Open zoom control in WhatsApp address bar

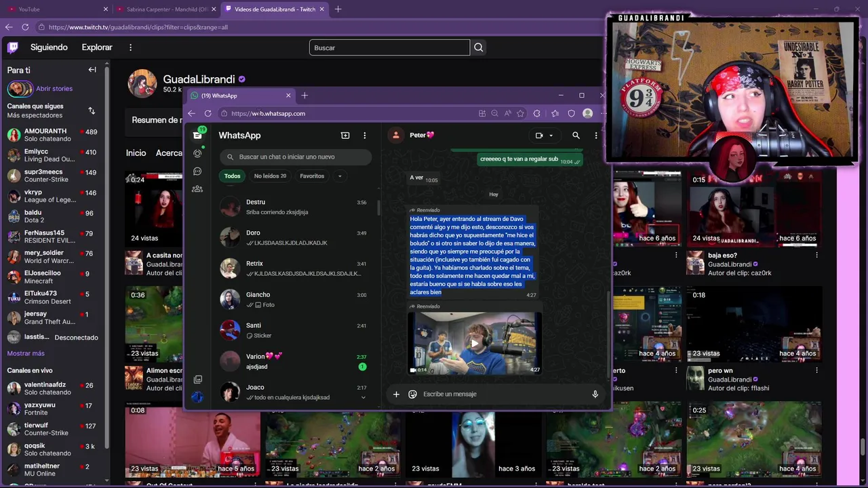point(494,113)
